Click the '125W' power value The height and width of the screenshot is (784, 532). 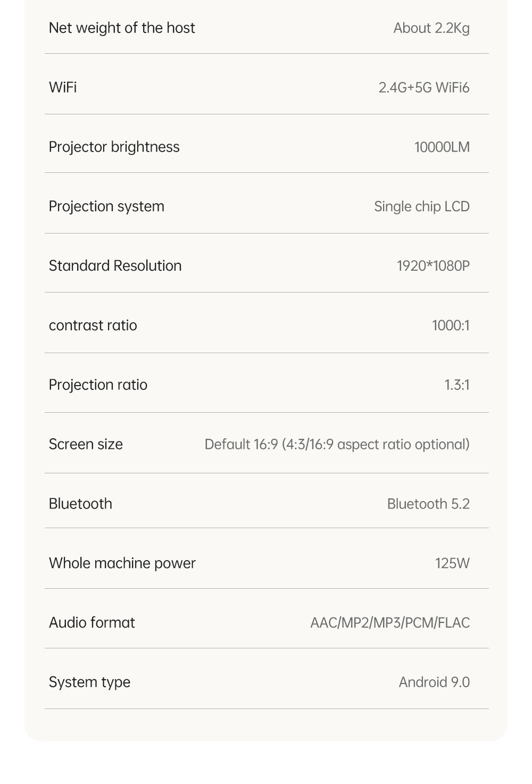453,563
